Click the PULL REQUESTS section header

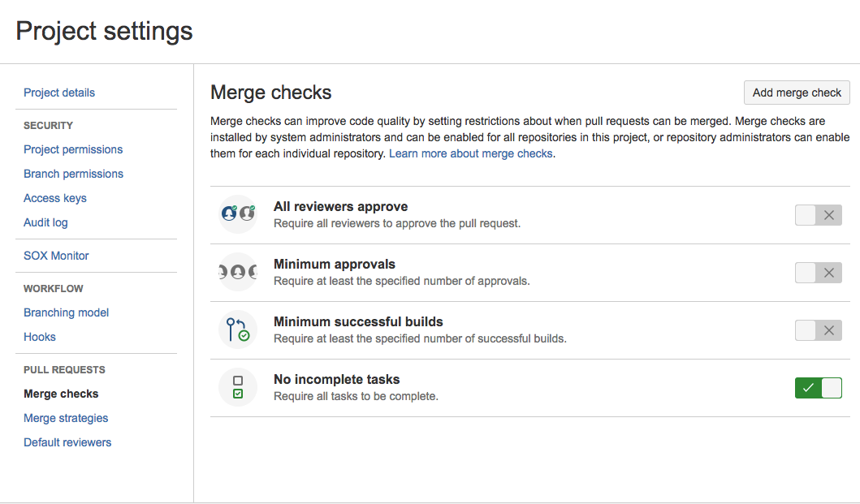pyautogui.click(x=64, y=369)
